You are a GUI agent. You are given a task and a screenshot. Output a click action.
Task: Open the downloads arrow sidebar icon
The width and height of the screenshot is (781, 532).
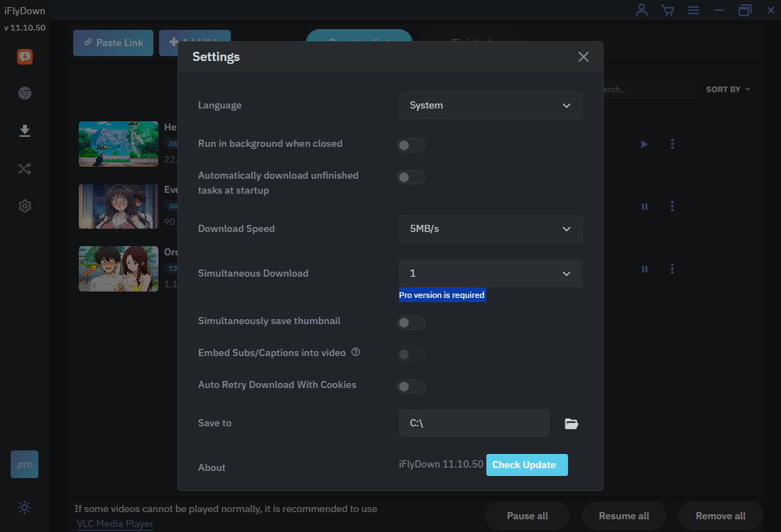pos(25,131)
